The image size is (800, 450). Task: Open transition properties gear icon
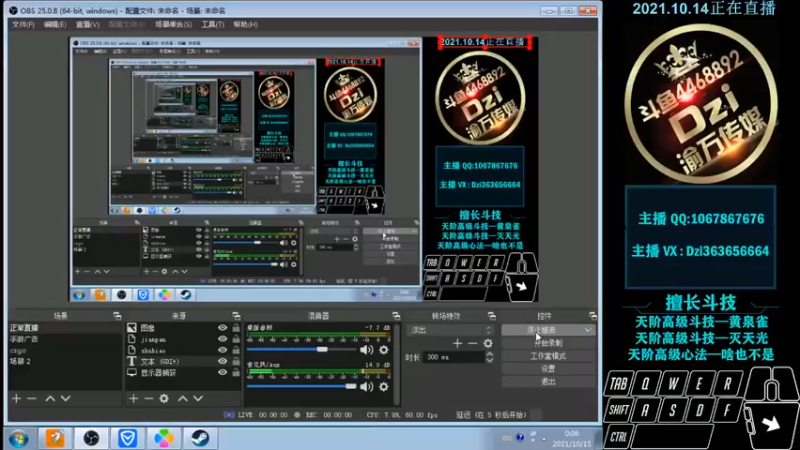click(x=488, y=344)
